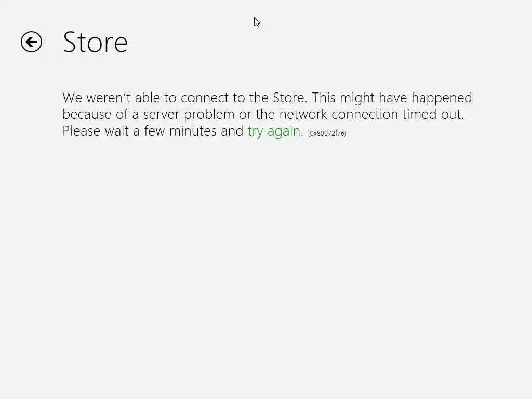Screen dimensions: 532x399
Task: Click the back arrow beside Store heading
Action: click(x=31, y=42)
